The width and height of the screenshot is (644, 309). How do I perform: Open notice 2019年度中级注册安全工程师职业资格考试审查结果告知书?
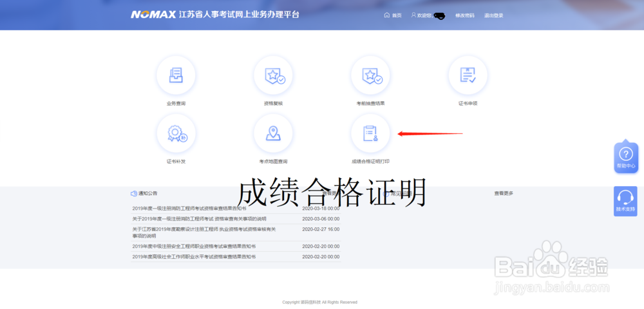point(194,246)
